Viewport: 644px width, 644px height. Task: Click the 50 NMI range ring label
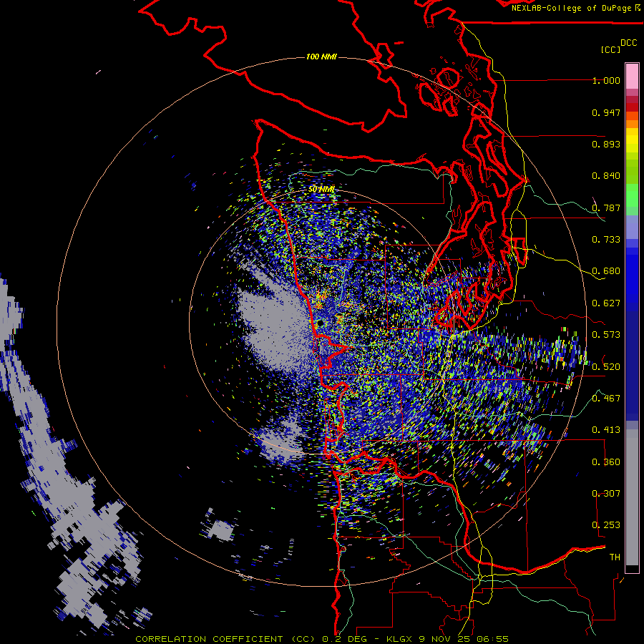pyautogui.click(x=321, y=189)
